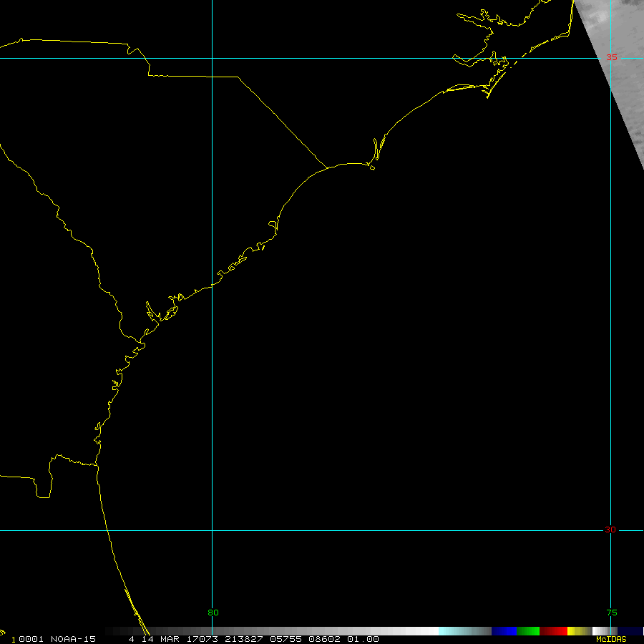Image resolution: width=644 pixels, height=644 pixels.
Task: Click the 213827 timestamp text
Action: pos(240,639)
